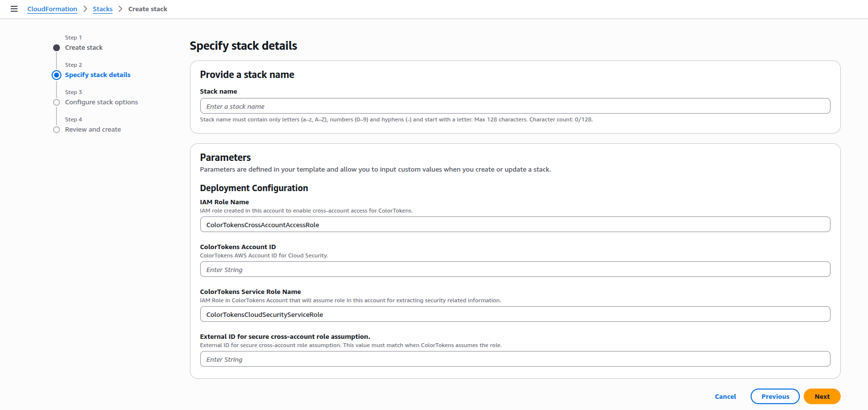Viewport: 868px width, 410px height.
Task: Click 'Step 4' label in wizard sidebar
Action: [x=74, y=119]
